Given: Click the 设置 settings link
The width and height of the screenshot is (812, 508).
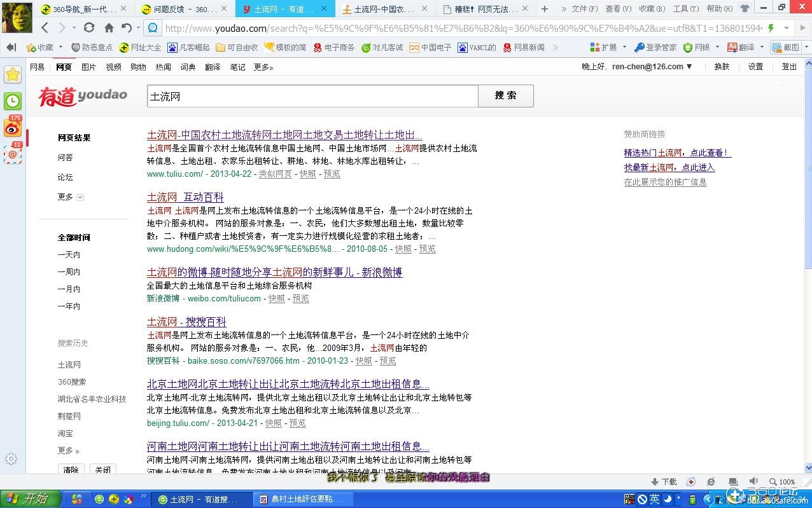Looking at the screenshot, I should [755, 67].
